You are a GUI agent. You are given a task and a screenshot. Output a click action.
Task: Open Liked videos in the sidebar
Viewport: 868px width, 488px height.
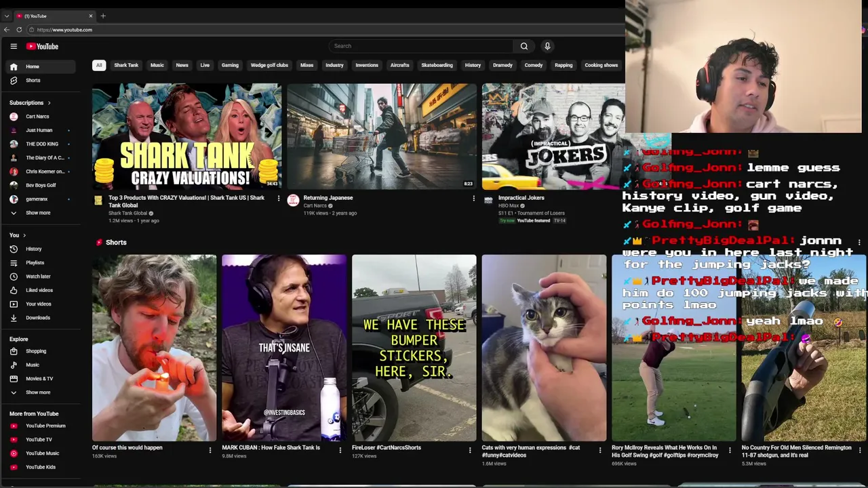click(x=41, y=290)
